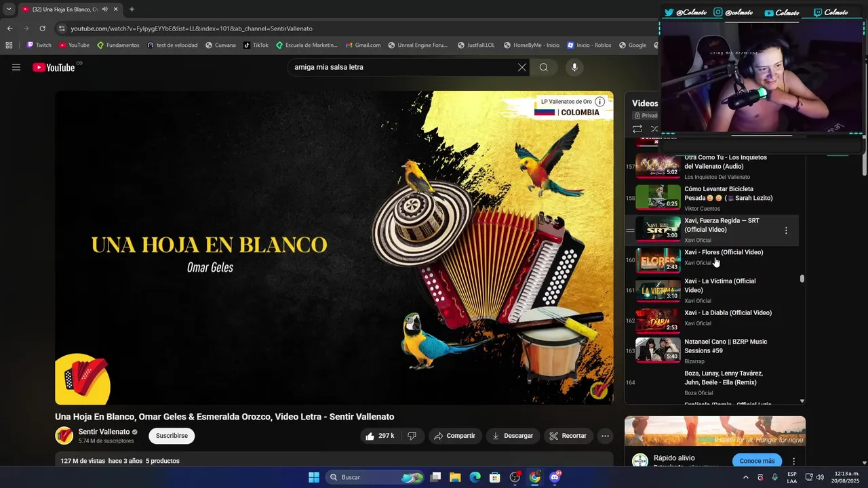Open Sentir Vallenato channel name
This screenshot has height=488, width=868.
pyautogui.click(x=104, y=432)
